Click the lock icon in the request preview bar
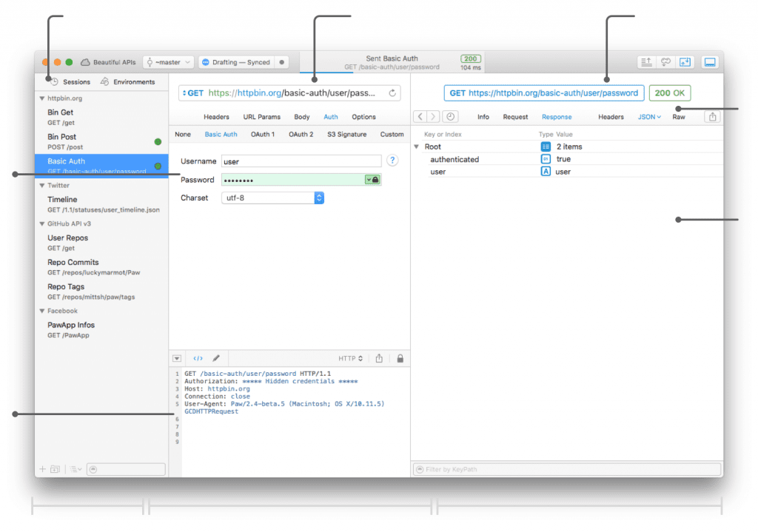The height and width of the screenshot is (532, 758). pyautogui.click(x=400, y=358)
